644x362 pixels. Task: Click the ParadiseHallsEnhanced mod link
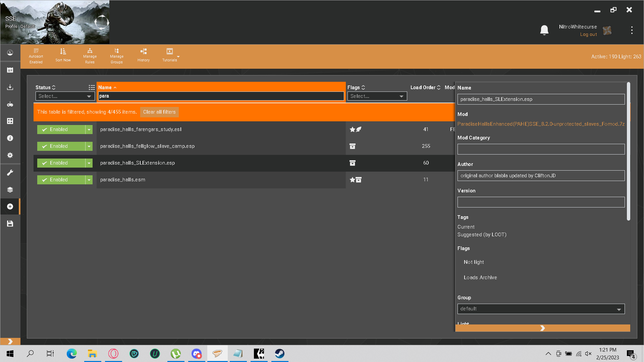click(x=541, y=124)
